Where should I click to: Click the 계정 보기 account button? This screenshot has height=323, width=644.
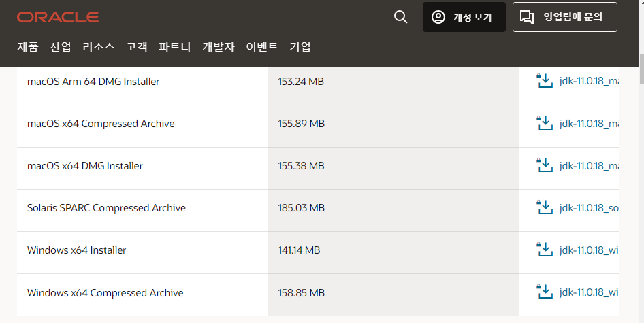pos(464,17)
